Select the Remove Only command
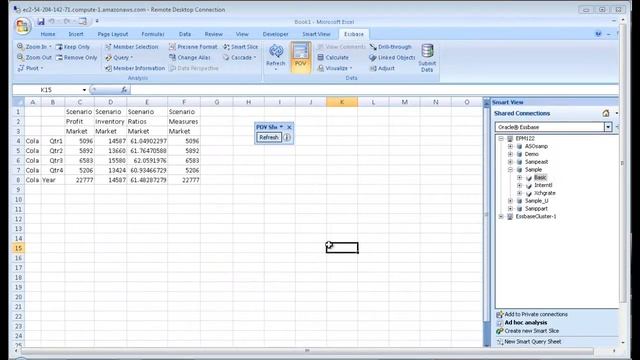 77,58
